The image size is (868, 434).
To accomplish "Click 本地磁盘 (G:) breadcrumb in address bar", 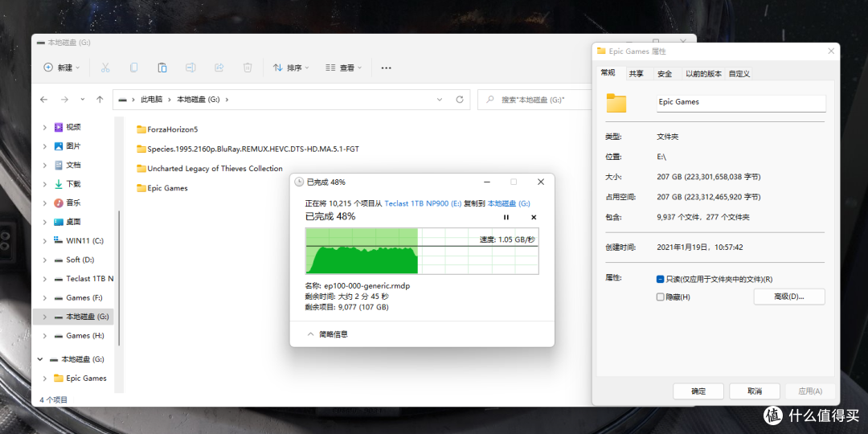I will (199, 100).
